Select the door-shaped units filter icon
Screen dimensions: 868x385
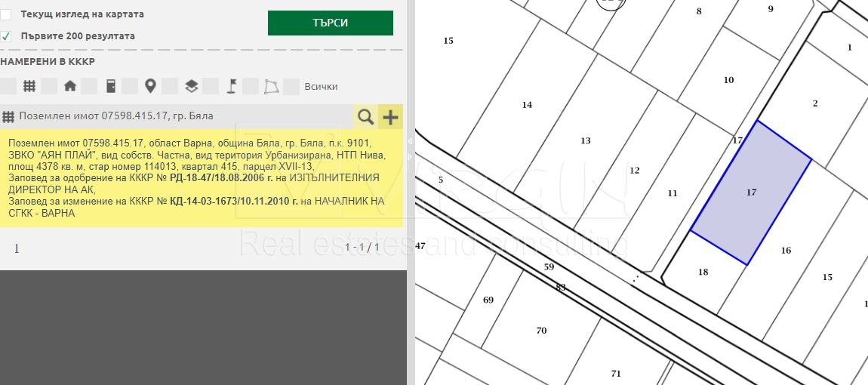coord(111,86)
